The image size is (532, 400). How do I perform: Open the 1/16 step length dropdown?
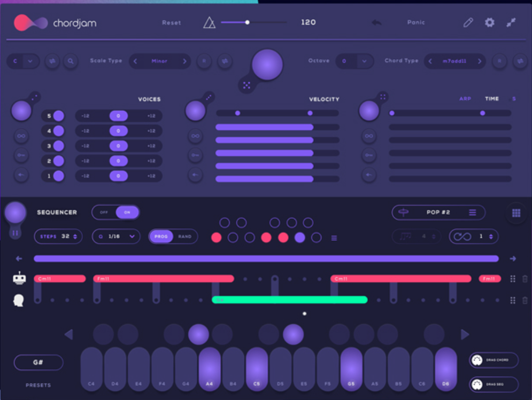(116, 236)
